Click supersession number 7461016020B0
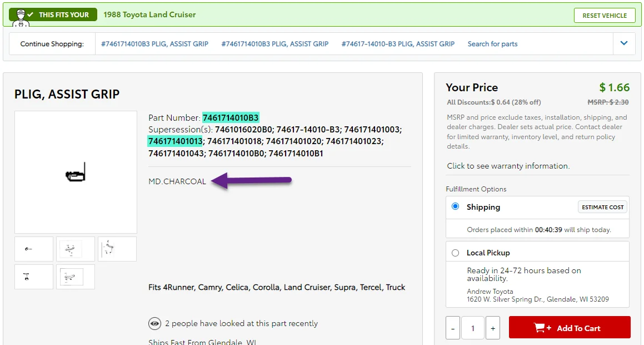 pyautogui.click(x=242, y=130)
